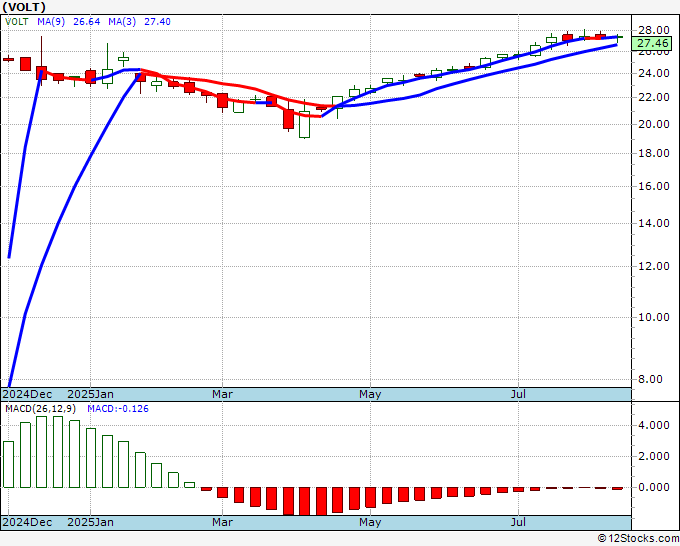Image resolution: width=680 pixels, height=546 pixels.
Task: Click the MACD:-0.126 value label
Action: tap(118, 409)
